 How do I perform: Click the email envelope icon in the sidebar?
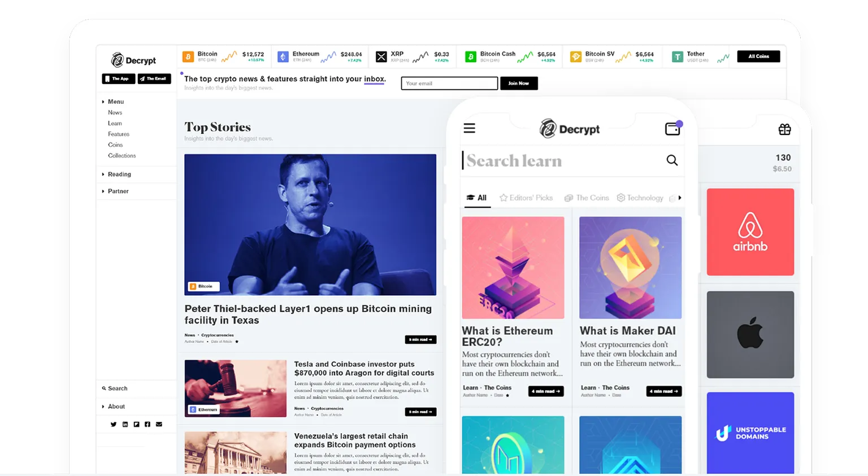point(159,424)
